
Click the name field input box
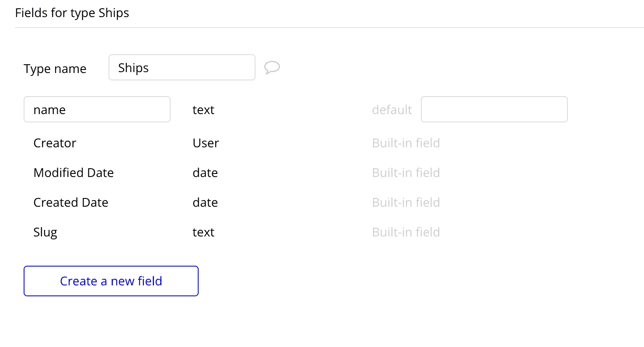point(97,109)
